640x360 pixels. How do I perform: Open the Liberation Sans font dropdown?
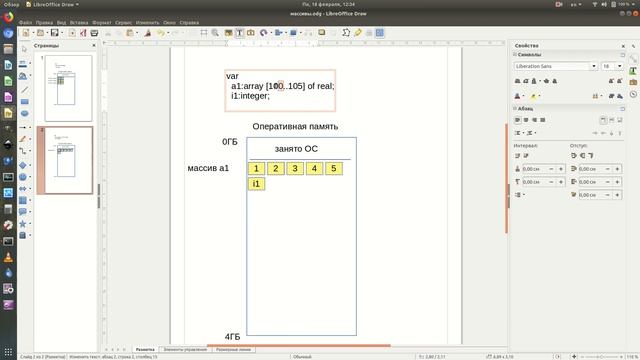click(x=594, y=66)
